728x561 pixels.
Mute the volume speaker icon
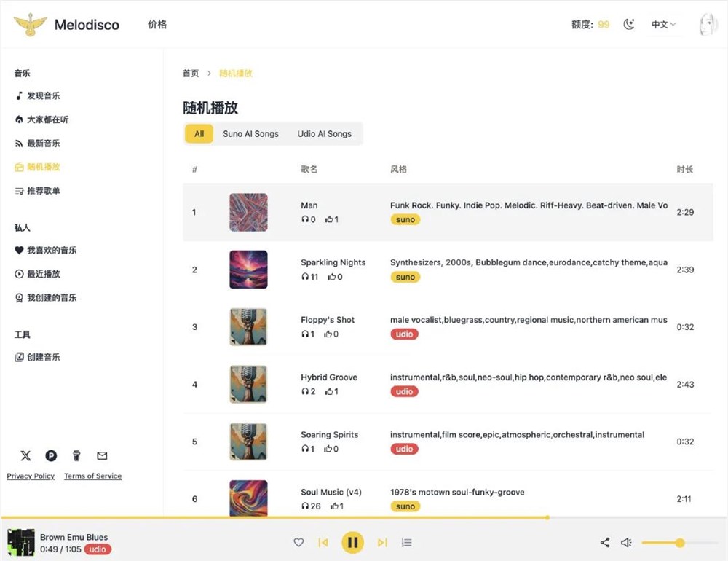pyautogui.click(x=626, y=543)
